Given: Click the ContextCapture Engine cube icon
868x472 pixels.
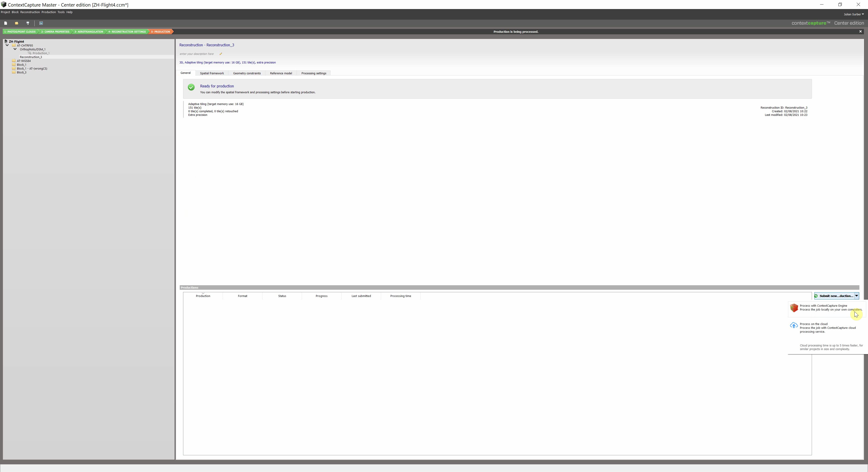Looking at the screenshot, I should tap(794, 308).
